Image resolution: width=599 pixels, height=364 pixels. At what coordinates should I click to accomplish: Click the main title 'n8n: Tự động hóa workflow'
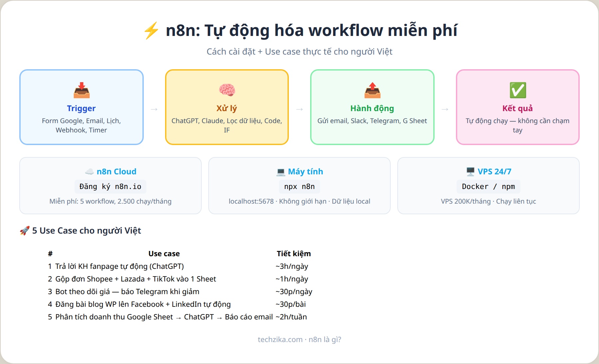(x=311, y=30)
